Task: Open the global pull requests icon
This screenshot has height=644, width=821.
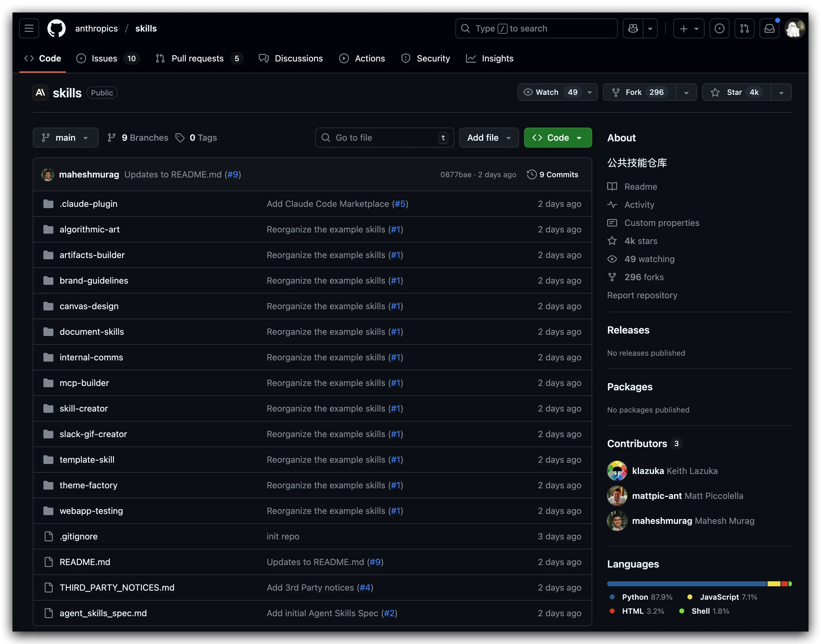Action: pyautogui.click(x=744, y=28)
